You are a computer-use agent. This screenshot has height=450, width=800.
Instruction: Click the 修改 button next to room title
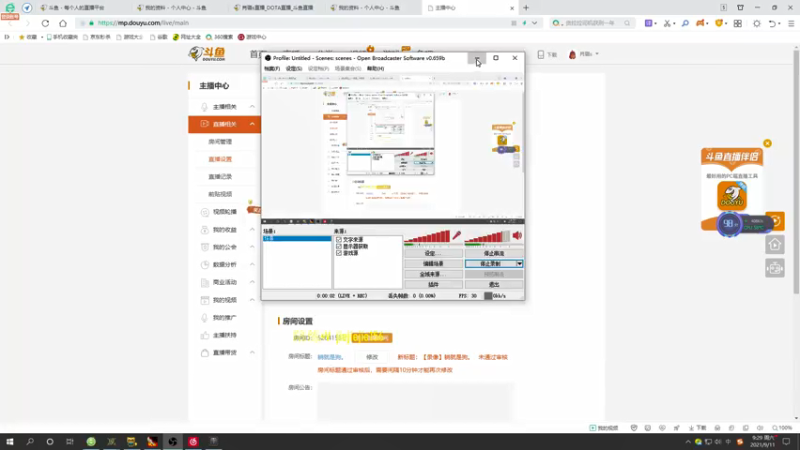coord(372,357)
